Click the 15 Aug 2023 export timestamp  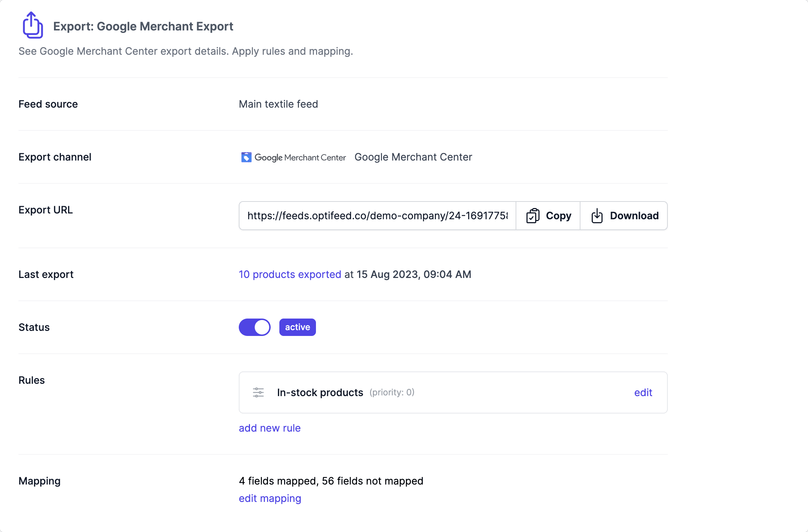pos(413,274)
